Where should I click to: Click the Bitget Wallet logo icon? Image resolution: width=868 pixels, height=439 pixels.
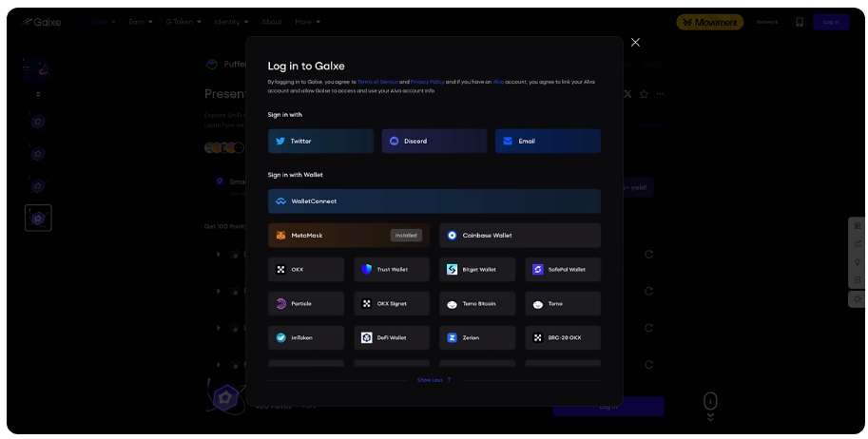[452, 270]
